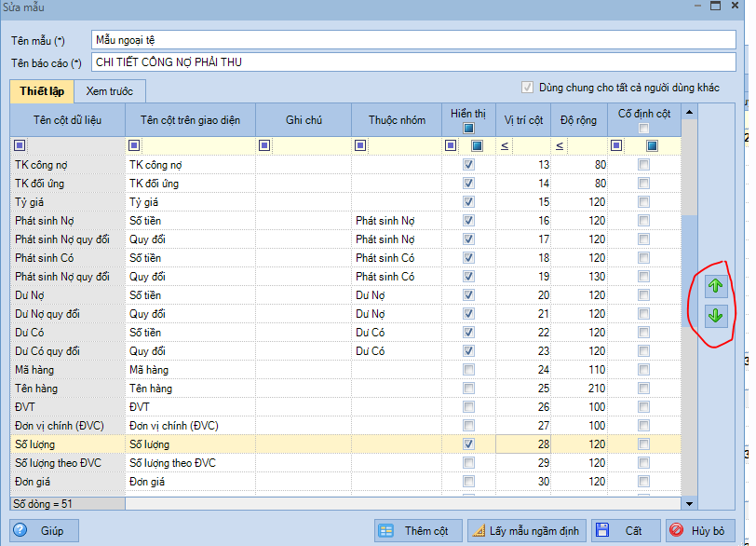The image size is (756, 546).
Task: Click the Thuộc nhóm column header
Action: tap(397, 120)
